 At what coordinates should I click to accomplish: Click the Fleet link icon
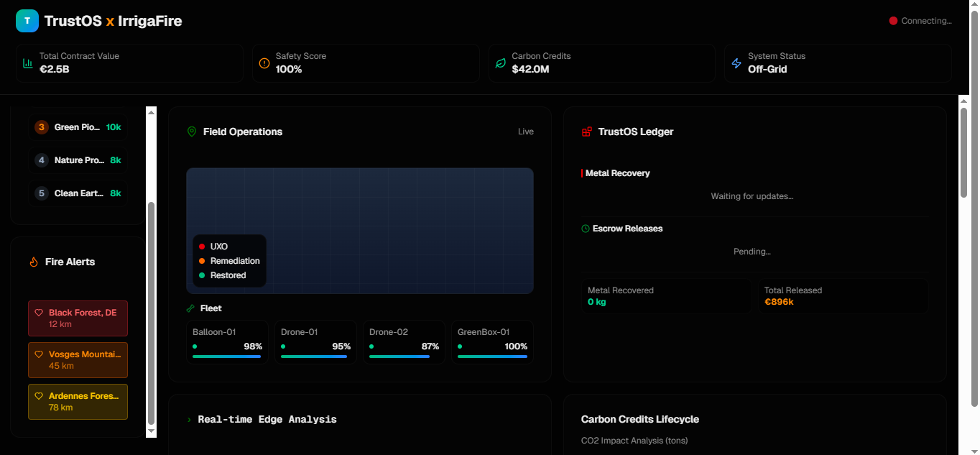190,308
